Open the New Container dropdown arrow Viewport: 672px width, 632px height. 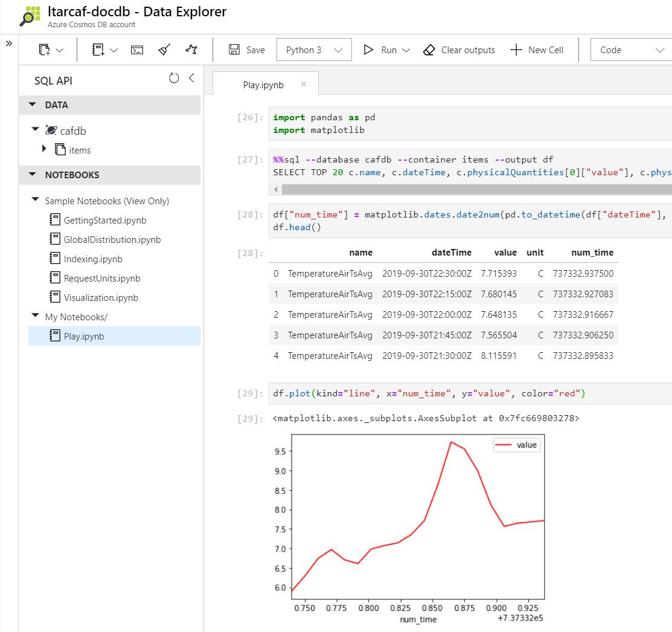pos(60,50)
